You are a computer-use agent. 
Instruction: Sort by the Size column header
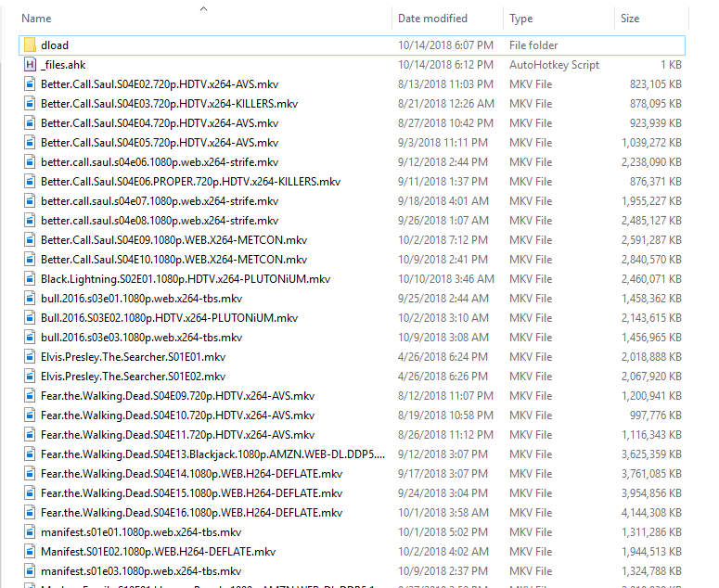tap(630, 19)
